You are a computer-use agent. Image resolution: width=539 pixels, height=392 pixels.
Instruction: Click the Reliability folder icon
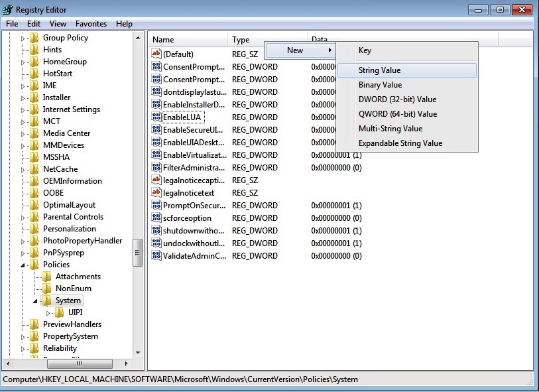pyautogui.click(x=34, y=348)
